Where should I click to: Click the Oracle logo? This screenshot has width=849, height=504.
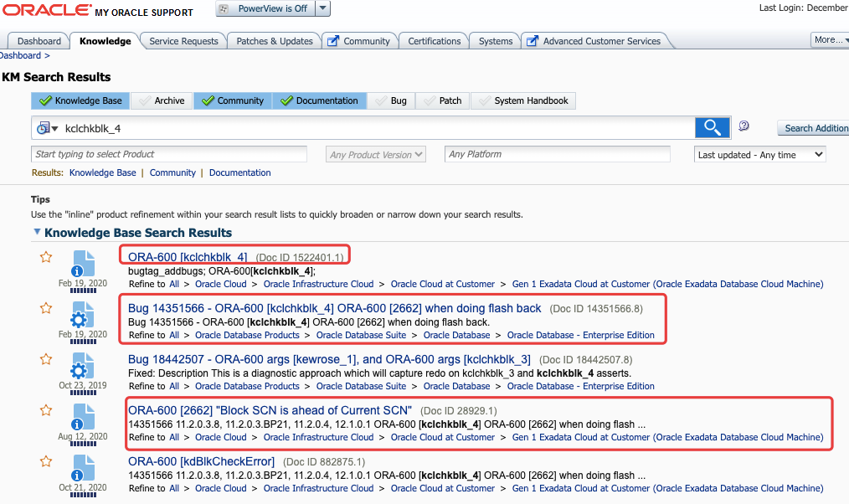(x=47, y=10)
